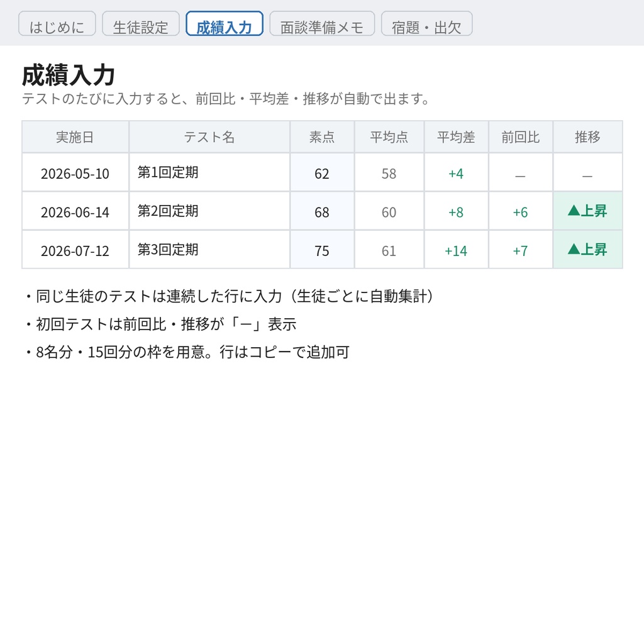Select the score input showing 68
The image size is (644, 644).
[322, 211]
